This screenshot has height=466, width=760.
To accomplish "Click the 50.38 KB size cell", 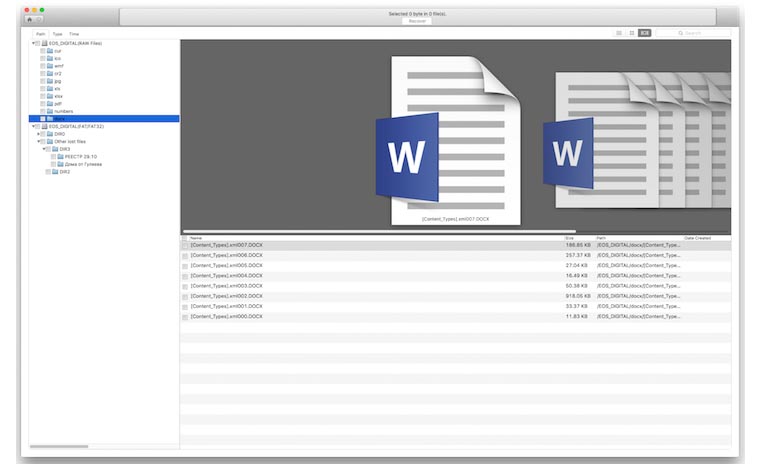I will click(576, 286).
